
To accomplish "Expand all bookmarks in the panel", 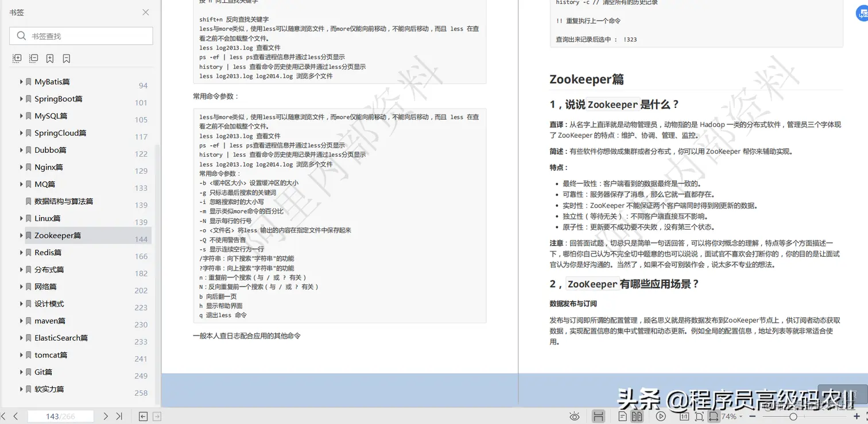I will click(17, 58).
